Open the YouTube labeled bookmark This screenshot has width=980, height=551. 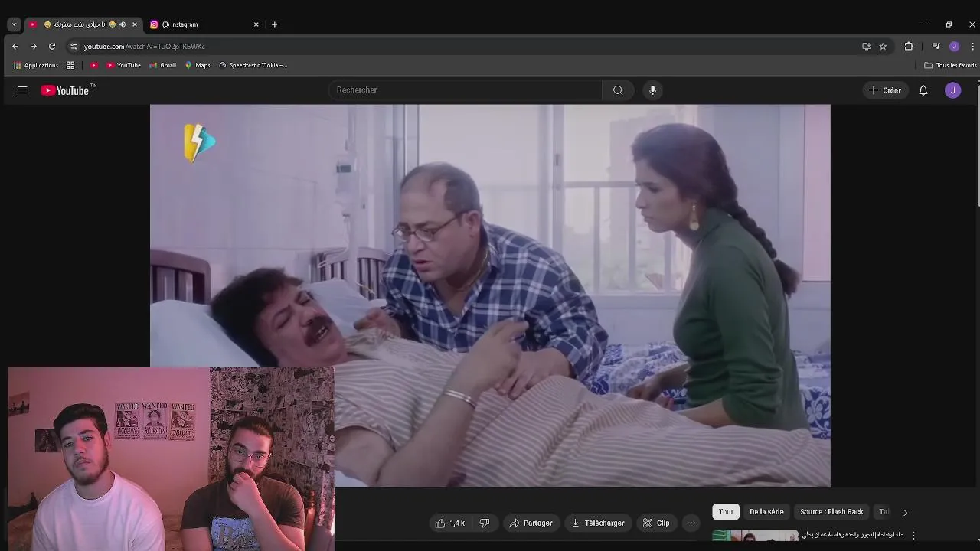tap(123, 66)
